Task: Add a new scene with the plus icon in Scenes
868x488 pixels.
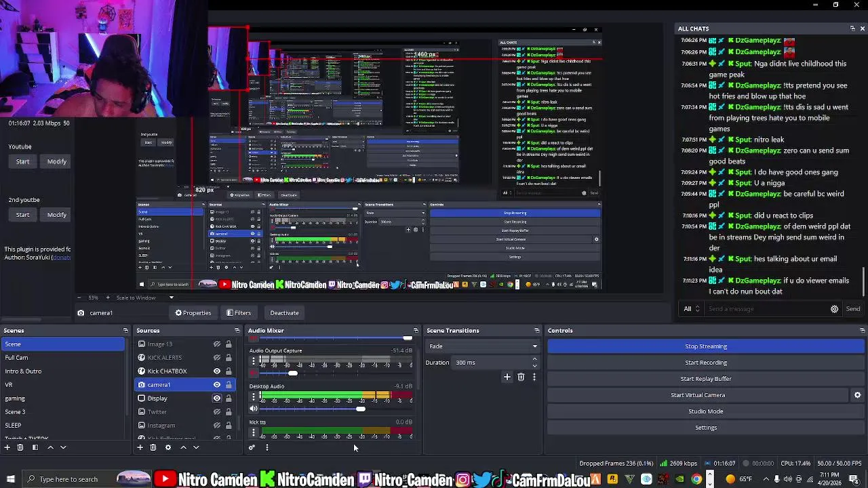Action: 7,447
